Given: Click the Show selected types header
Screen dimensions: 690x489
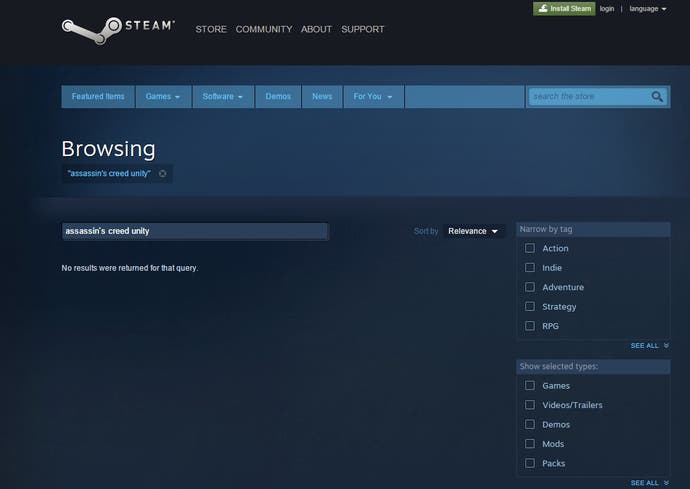Looking at the screenshot, I should 593,367.
